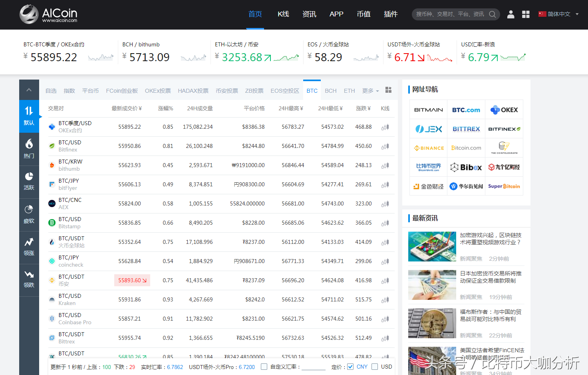Open Bibox in site navigation

[x=466, y=167]
